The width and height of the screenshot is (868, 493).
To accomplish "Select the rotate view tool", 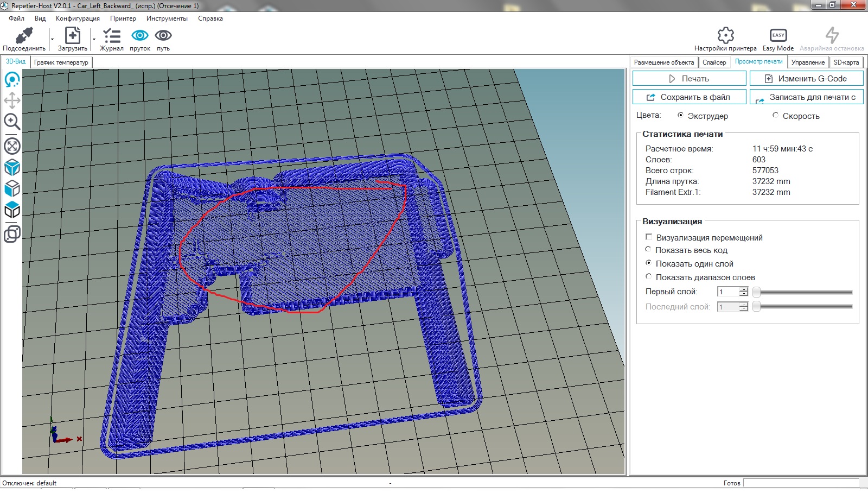I will 12,80.
